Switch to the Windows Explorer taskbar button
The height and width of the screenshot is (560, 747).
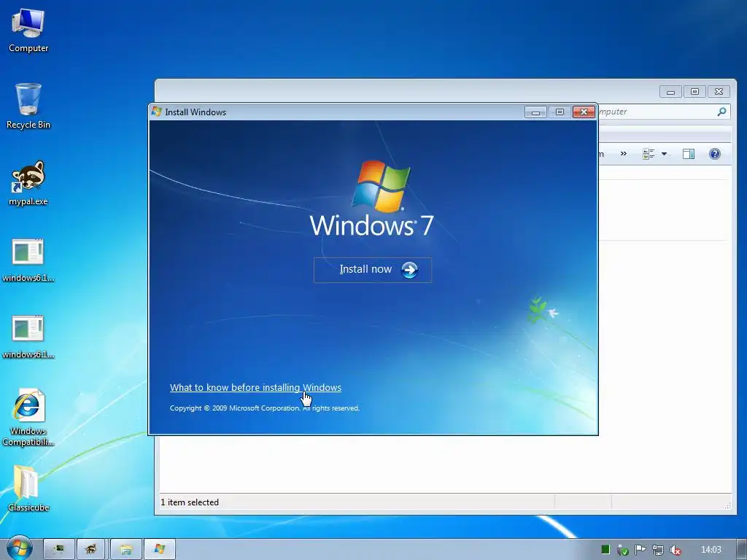pos(125,550)
